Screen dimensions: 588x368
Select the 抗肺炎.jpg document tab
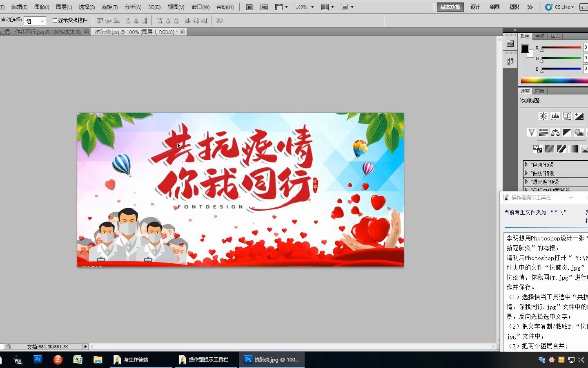pyautogui.click(x=135, y=31)
